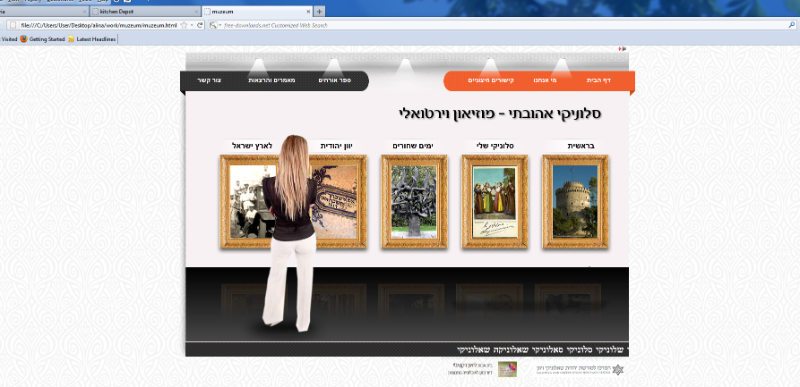Viewport: 800px width, 387px height.
Task: Bookmark page with the star icon
Action: coord(184,25)
